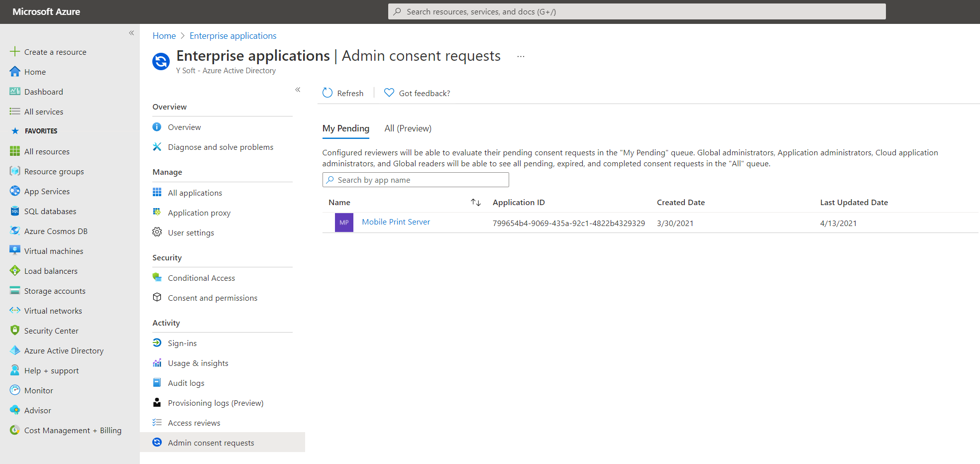Viewport: 980px width, 464px height.
Task: Switch to the All (Preview) tab
Action: pyautogui.click(x=408, y=128)
